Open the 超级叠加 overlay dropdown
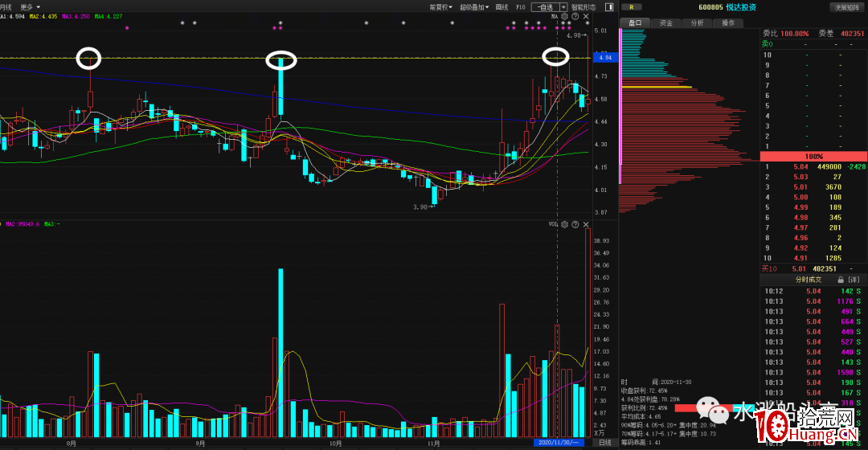This screenshot has height=450, width=868. 473,6
